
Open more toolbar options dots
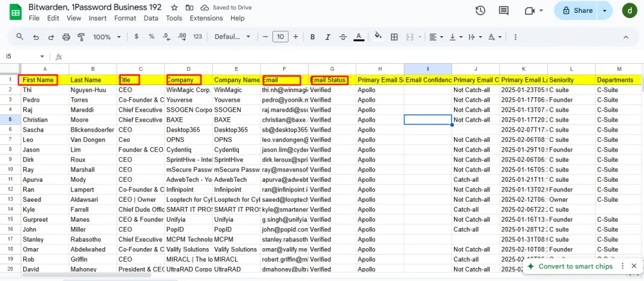(x=515, y=37)
